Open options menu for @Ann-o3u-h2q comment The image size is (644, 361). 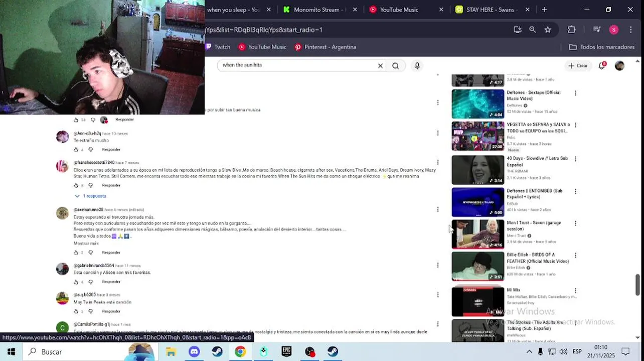pos(438,133)
